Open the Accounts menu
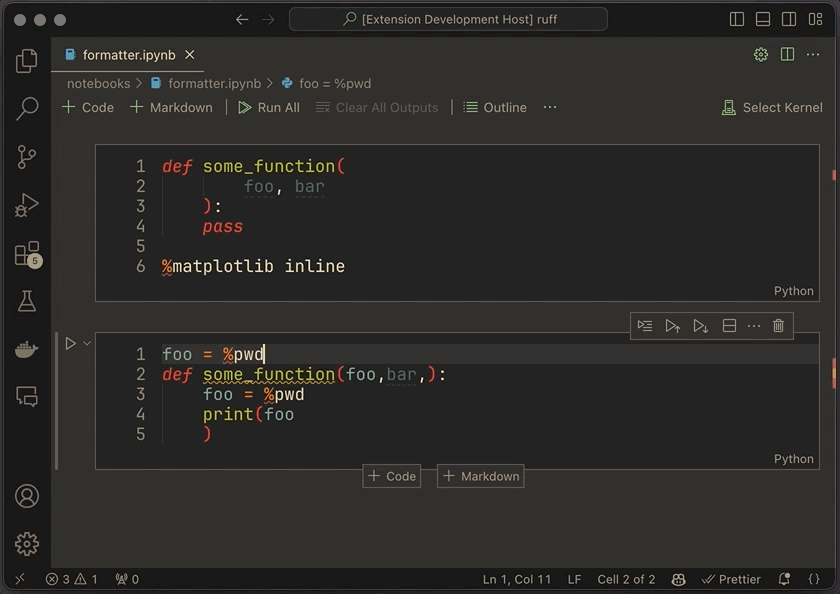The height and width of the screenshot is (594, 840). point(26,496)
